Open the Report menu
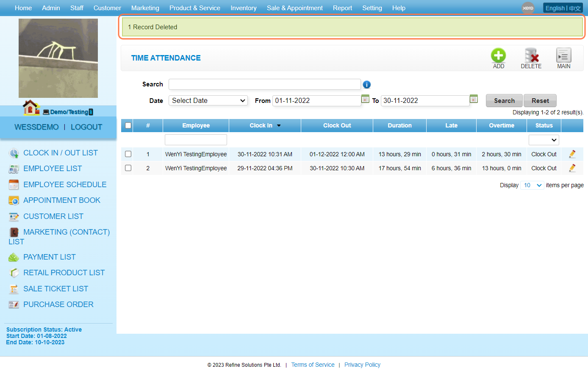Viewport: 588px width, 382px height. (342, 8)
